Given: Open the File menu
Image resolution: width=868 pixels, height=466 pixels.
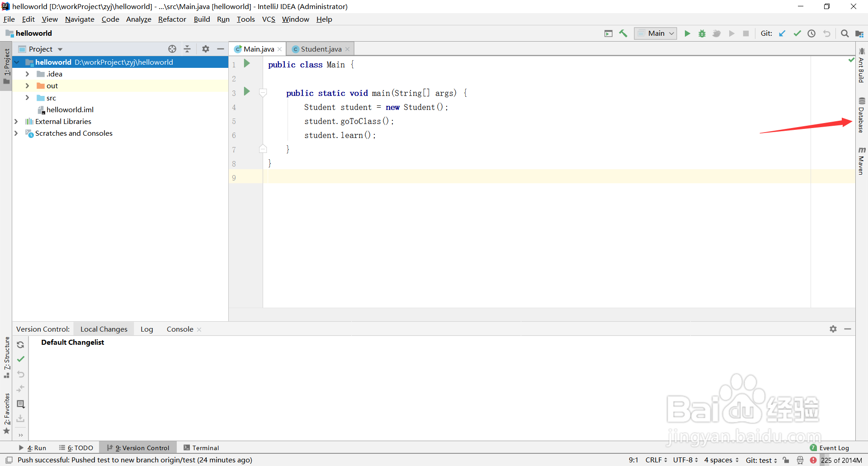Looking at the screenshot, I should [x=9, y=19].
